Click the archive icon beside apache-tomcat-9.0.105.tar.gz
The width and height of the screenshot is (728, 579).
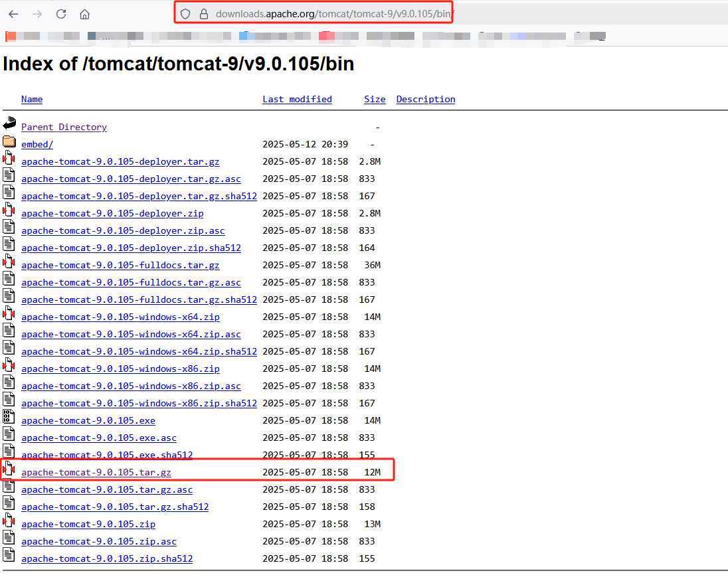(9, 469)
